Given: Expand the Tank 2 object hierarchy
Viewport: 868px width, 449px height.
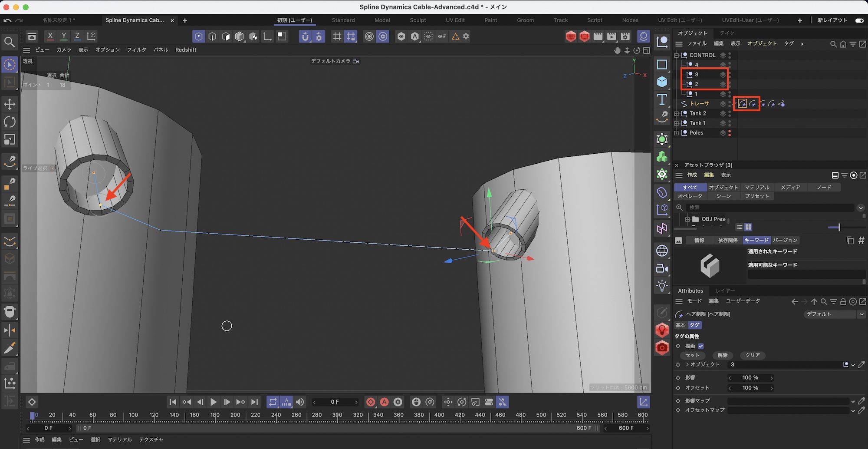Looking at the screenshot, I should tap(677, 113).
